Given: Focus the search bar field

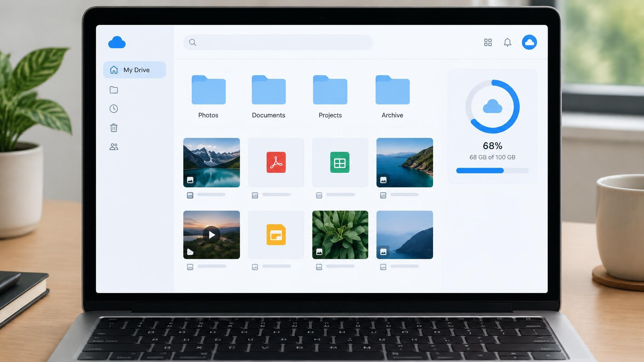Looking at the screenshot, I should pos(278,42).
